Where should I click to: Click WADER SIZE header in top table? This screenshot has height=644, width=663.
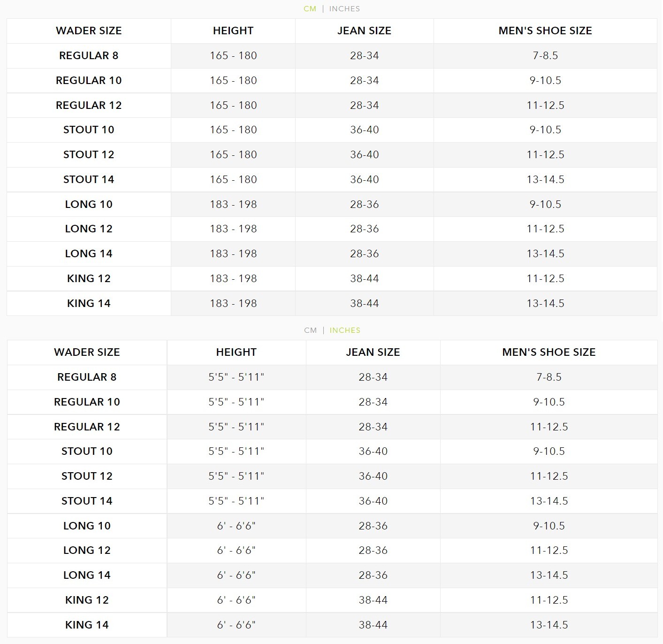(x=89, y=31)
